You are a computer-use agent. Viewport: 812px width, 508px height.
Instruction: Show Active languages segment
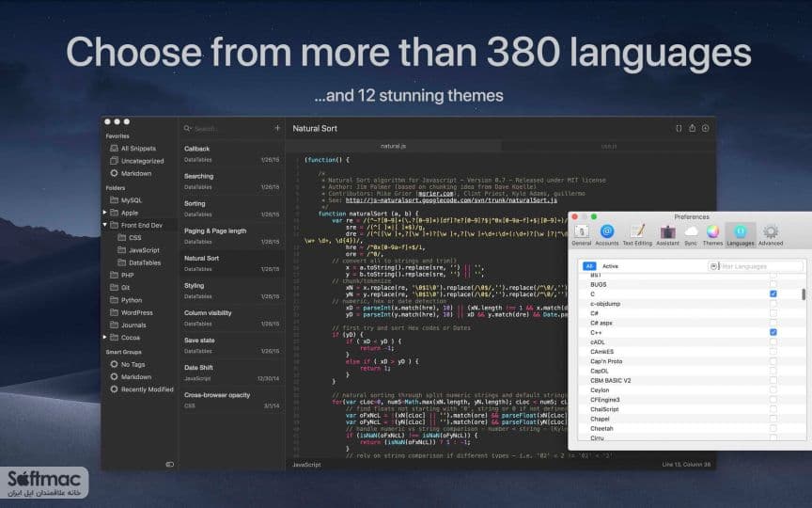(x=610, y=266)
